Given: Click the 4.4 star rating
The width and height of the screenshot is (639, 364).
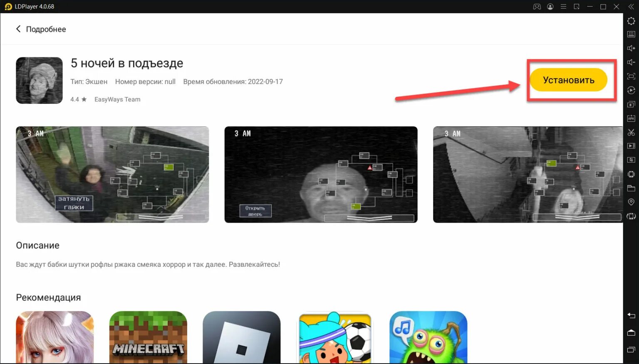Looking at the screenshot, I should tap(79, 99).
